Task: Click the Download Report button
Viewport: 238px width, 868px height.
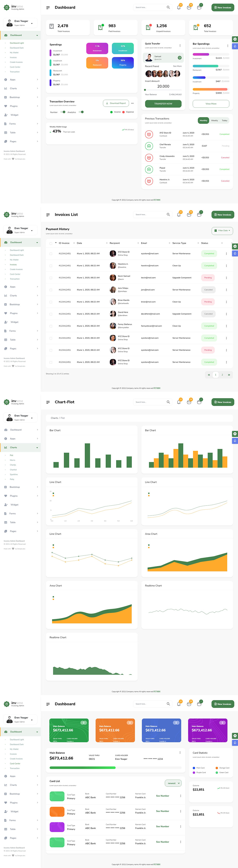Action: [x=116, y=103]
